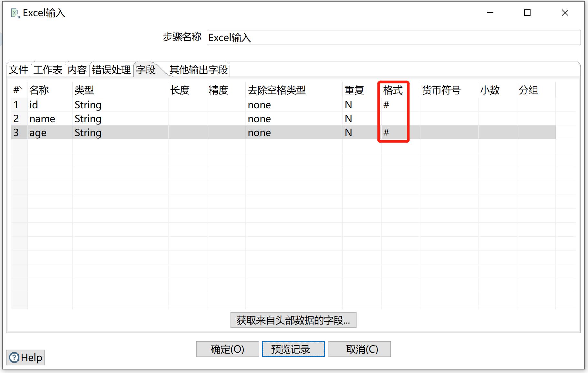Click the none trim type for id
Screen dimensions: 588x373
click(x=294, y=105)
